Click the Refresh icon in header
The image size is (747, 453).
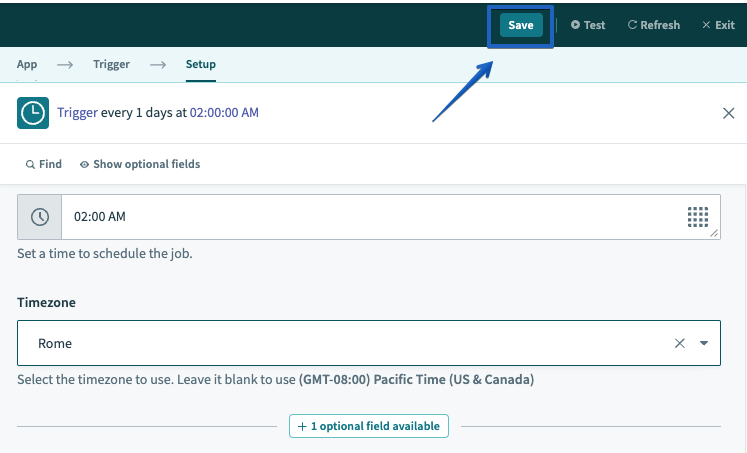coord(632,25)
